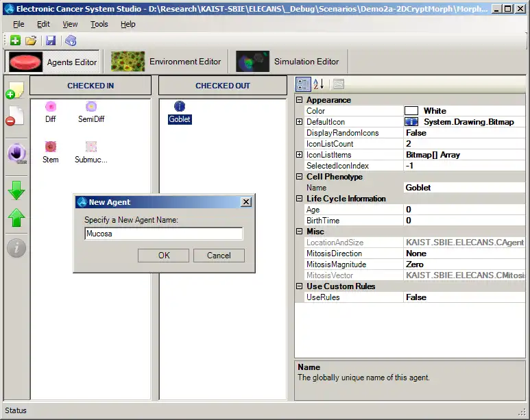This screenshot has width=530, height=420.
Task: Open the Edit menu
Action: click(43, 24)
